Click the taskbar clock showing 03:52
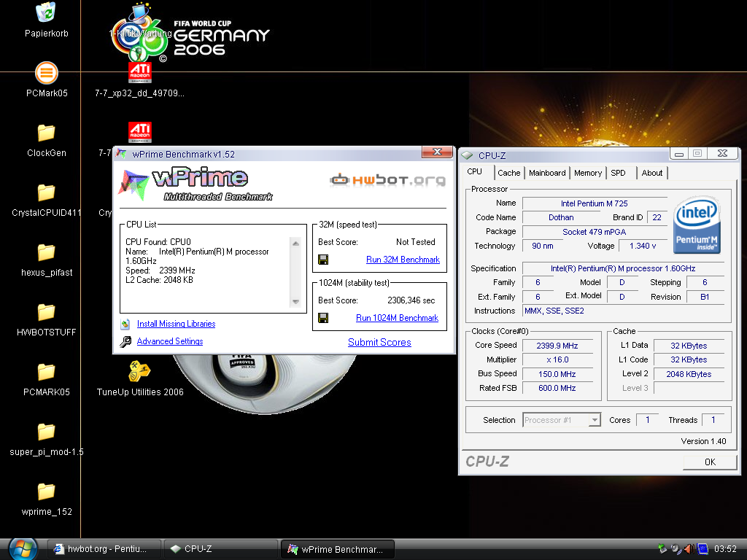The width and height of the screenshot is (747, 560). [725, 549]
